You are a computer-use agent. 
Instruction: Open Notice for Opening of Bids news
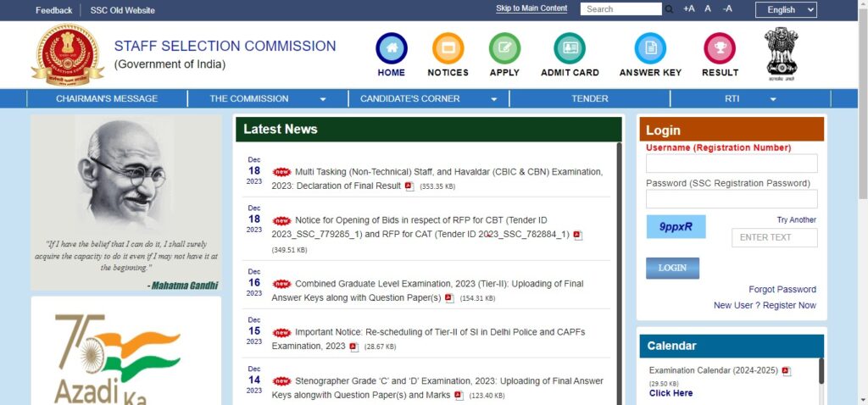coord(426,227)
